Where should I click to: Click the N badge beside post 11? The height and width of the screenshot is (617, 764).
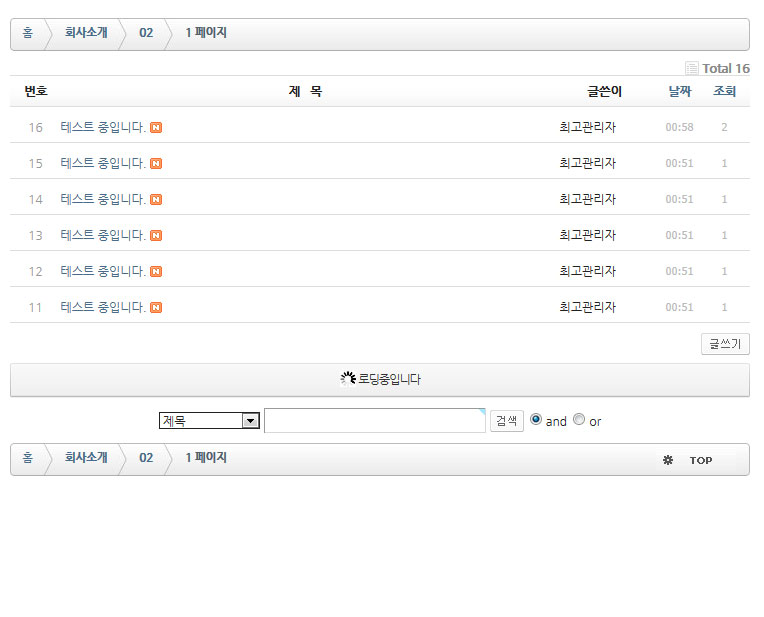(156, 307)
